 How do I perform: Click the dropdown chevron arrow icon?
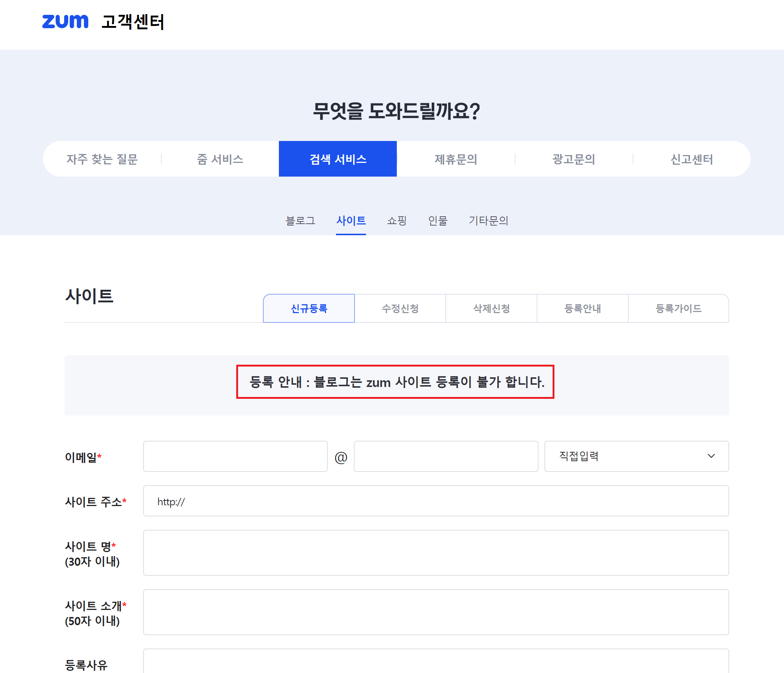click(711, 456)
